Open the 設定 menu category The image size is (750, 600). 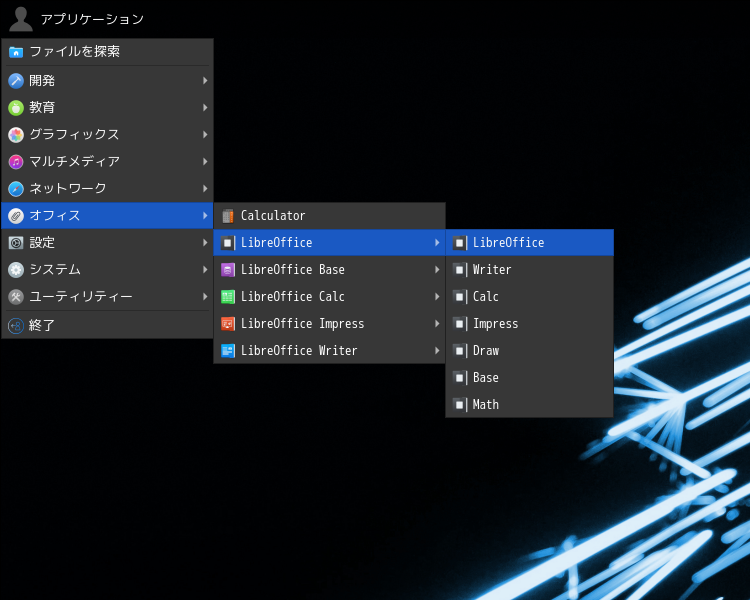pyautogui.click(x=107, y=243)
